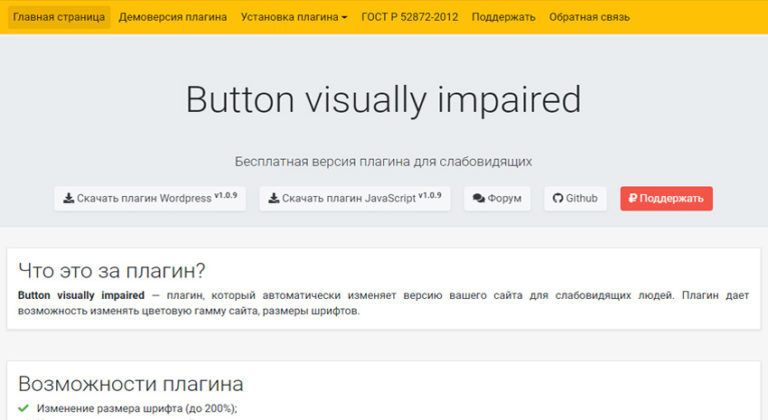Screen dimensions: 768x420
Task: Click the red Поддержать button
Action: coord(666,198)
